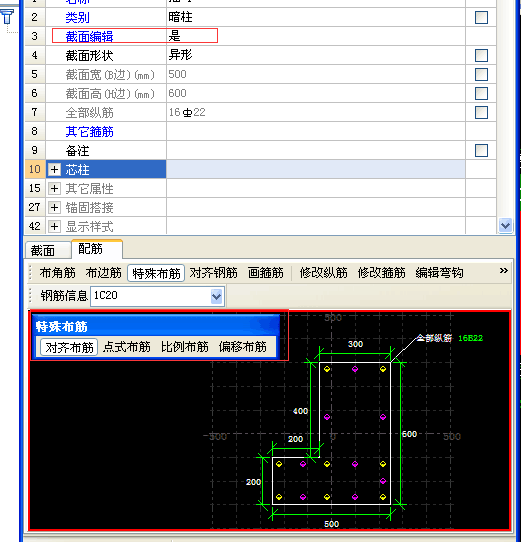Click the 类别 property name
This screenshot has width=521, height=542.
[77, 18]
